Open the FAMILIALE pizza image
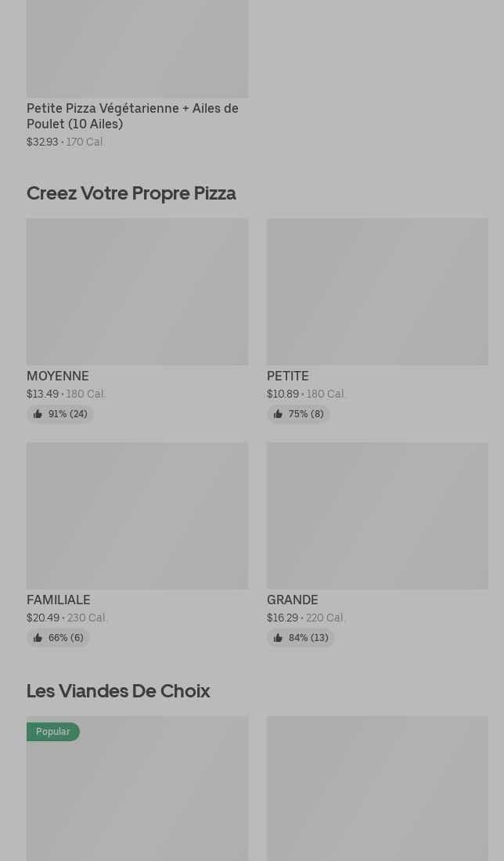504x861 pixels. 137,516
